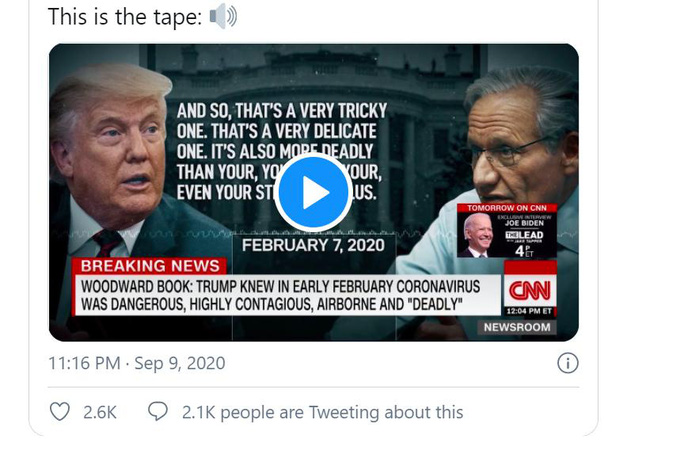Click the speech bubble reply icon
Image resolution: width=684 pixels, height=458 pixels.
click(x=157, y=411)
